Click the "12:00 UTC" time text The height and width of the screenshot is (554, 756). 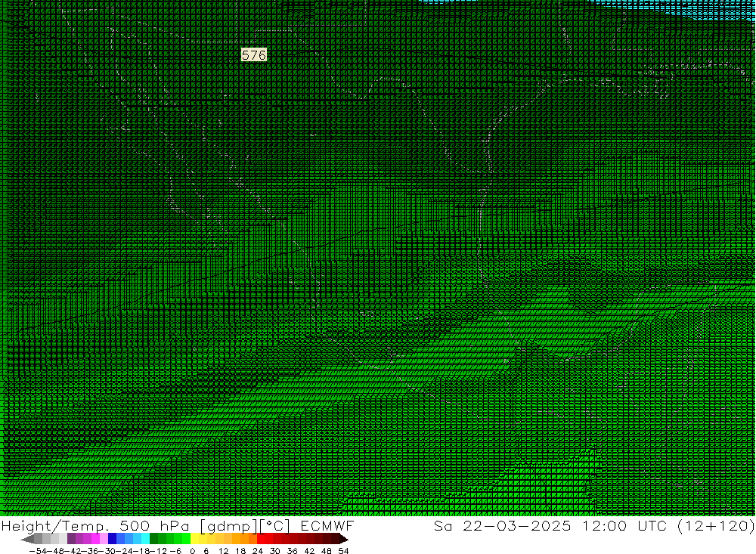tap(626, 525)
